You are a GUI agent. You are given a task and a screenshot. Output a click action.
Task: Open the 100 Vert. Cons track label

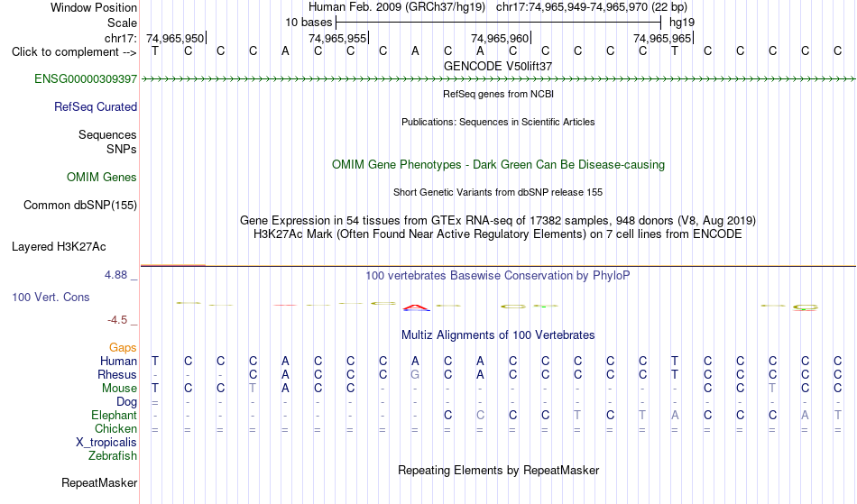(x=51, y=297)
